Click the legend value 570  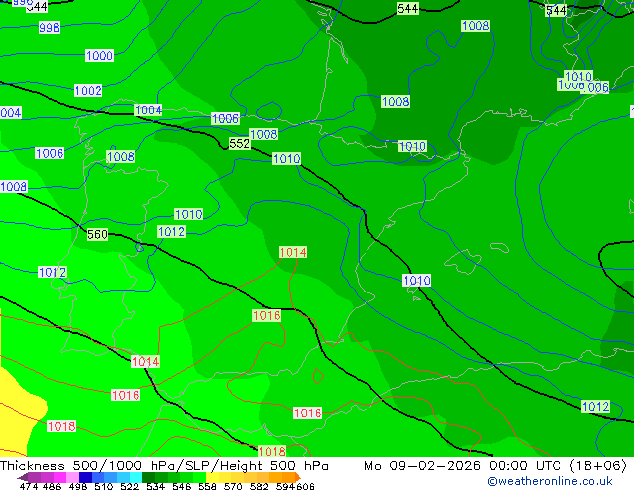click(233, 486)
